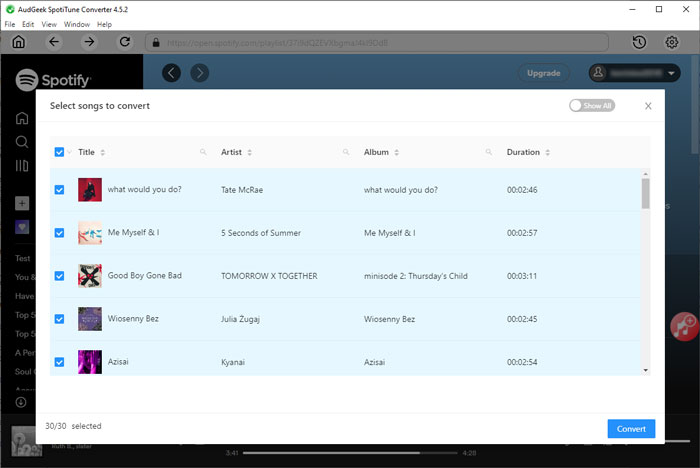This screenshot has width=700, height=468.
Task: Click the song list scroll-up arrow
Action: pos(646,174)
